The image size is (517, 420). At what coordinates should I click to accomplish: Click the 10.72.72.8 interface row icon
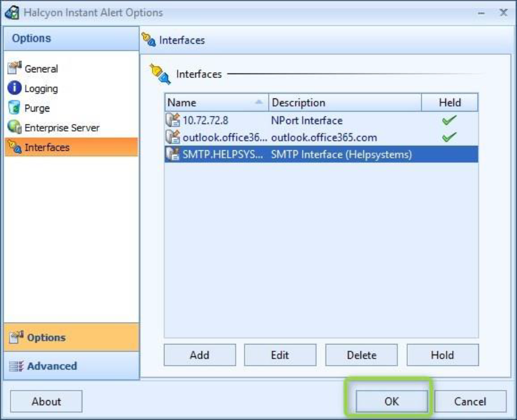[x=173, y=120]
